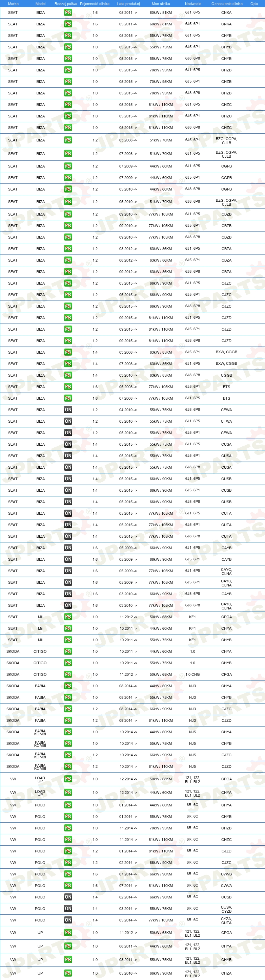The height and width of the screenshot is (980, 265).
Task: Click engine code 'CWVB' in VW POLO row
Action: tap(227, 874)
